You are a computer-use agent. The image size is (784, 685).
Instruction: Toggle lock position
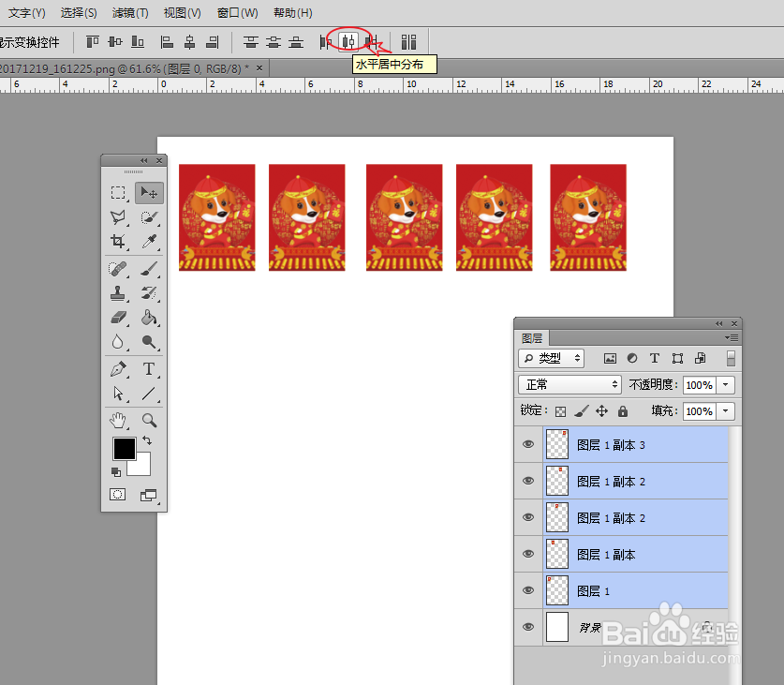click(x=601, y=411)
